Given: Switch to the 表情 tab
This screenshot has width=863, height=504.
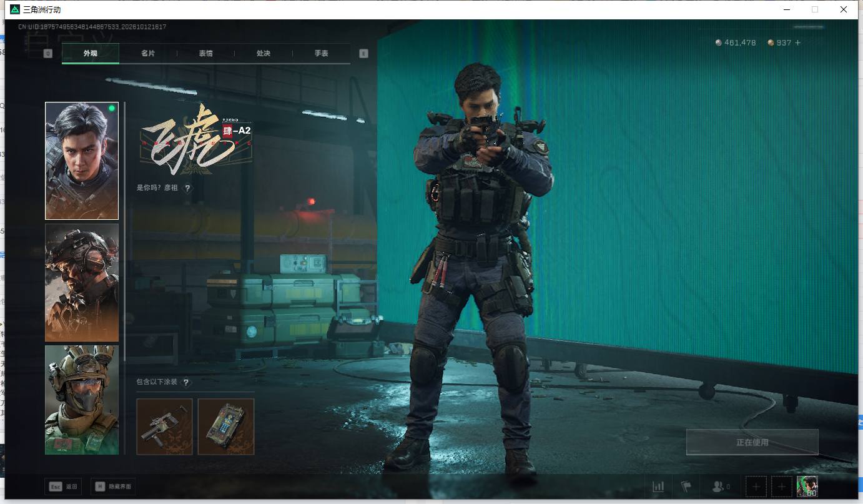Looking at the screenshot, I should pyautogui.click(x=205, y=54).
